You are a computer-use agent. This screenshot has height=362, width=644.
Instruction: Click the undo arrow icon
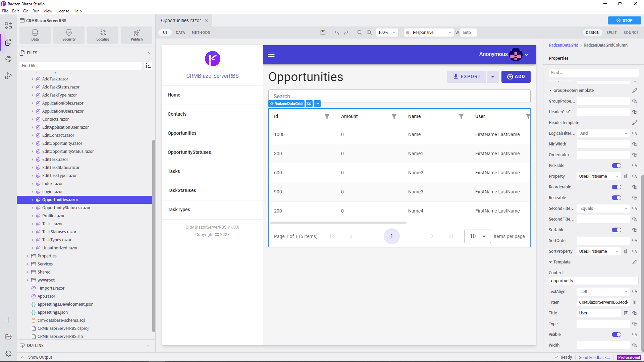337,33
